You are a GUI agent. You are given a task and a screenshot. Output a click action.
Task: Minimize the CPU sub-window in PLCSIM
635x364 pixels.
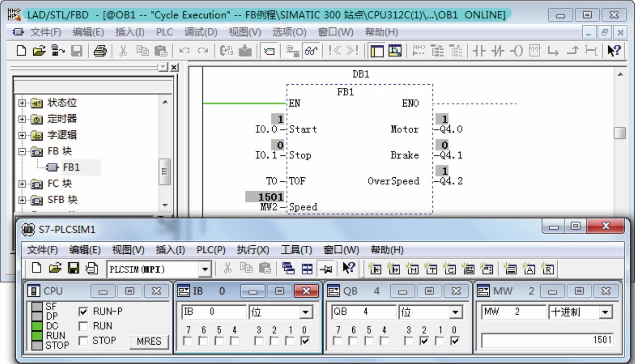[x=103, y=291]
